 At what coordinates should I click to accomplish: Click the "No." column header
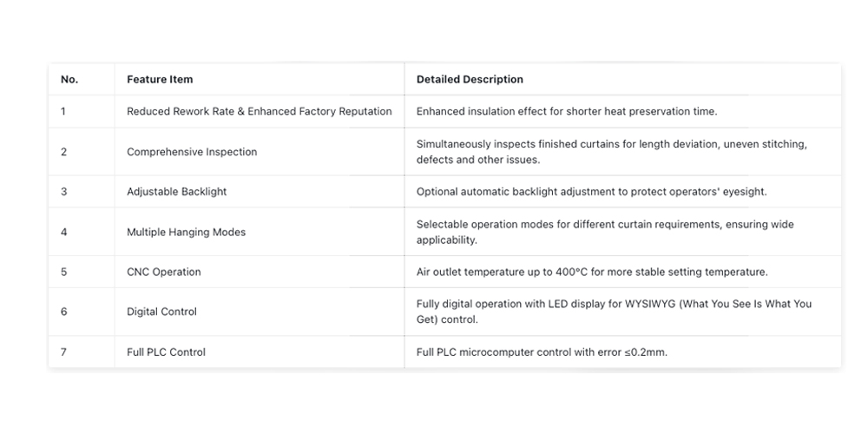click(x=69, y=79)
